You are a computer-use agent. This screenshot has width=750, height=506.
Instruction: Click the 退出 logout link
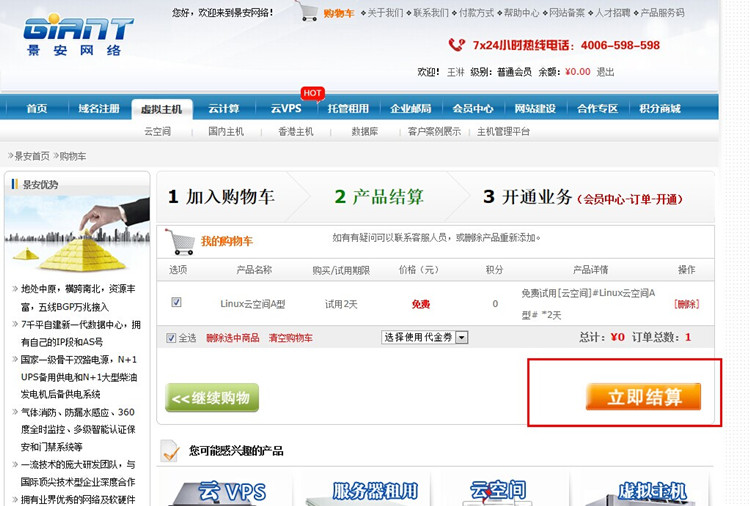tap(605, 72)
